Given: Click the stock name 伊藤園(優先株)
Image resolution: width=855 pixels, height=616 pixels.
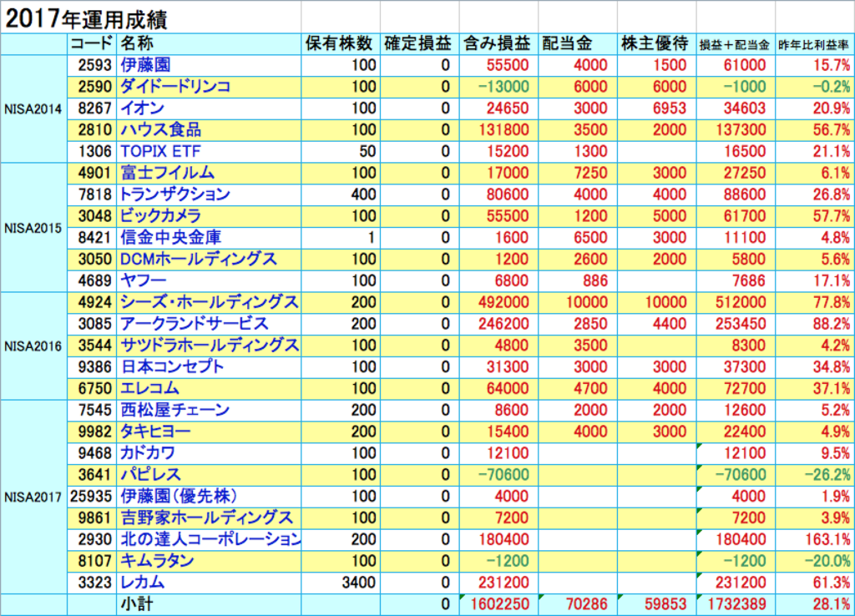Looking at the screenshot, I should [x=179, y=496].
